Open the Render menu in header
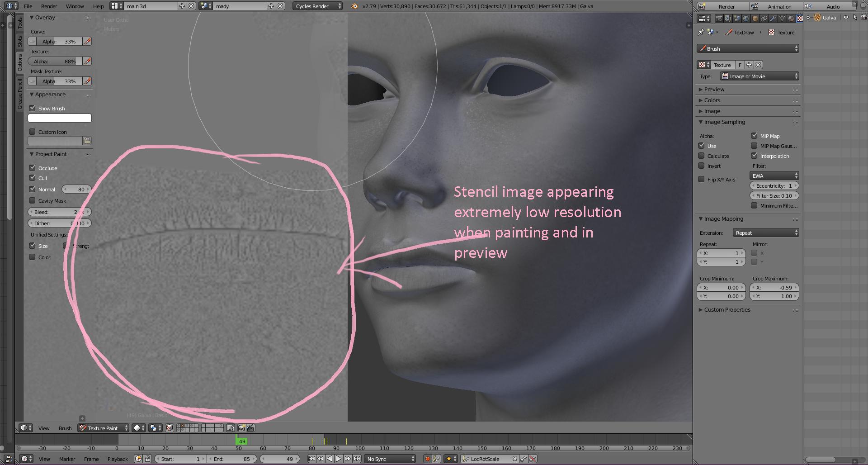Viewport: 868px width, 465px height. tap(49, 6)
